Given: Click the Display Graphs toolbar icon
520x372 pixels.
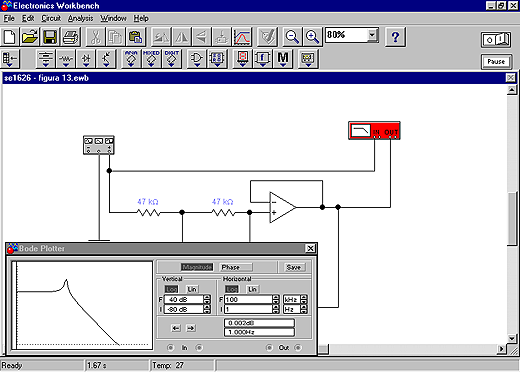Looking at the screenshot, I should [x=242, y=37].
